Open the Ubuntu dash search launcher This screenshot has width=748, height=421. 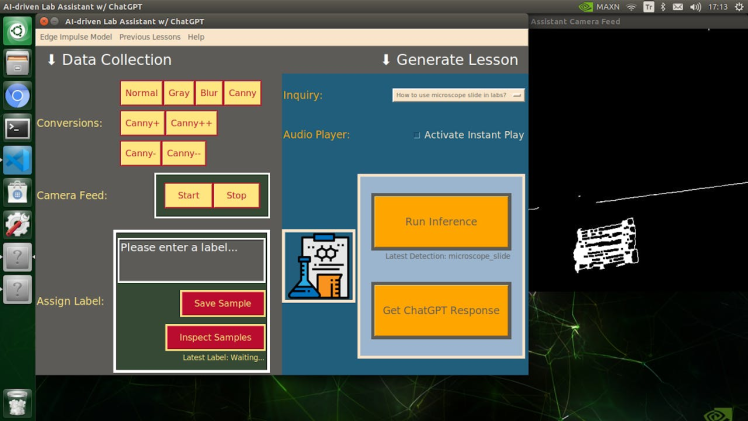coord(17,32)
